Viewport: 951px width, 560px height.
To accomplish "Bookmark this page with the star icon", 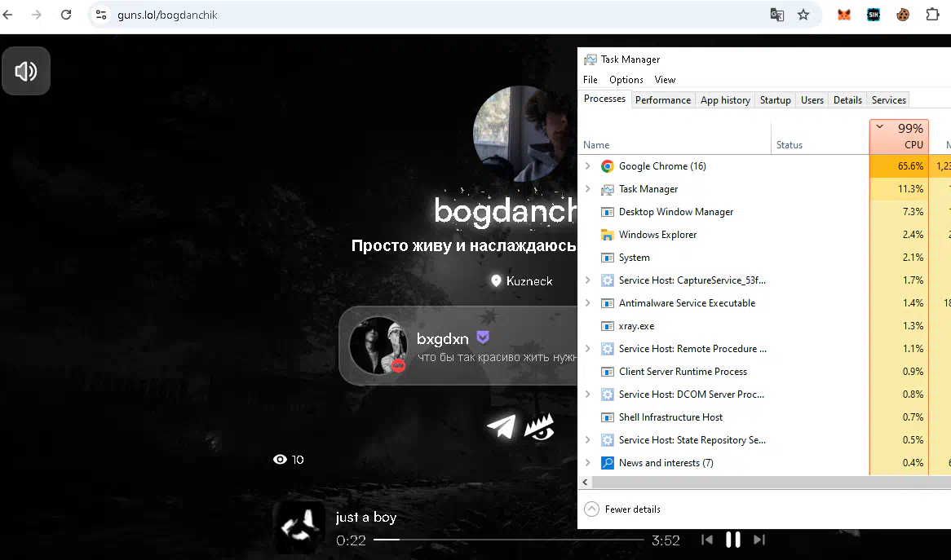I will (803, 15).
